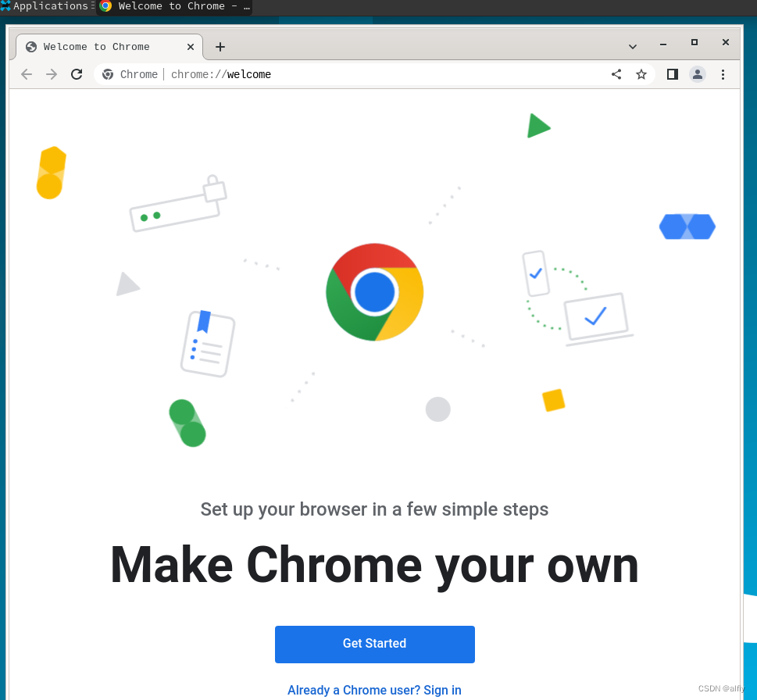Expand the tab search chevron

[x=633, y=47]
